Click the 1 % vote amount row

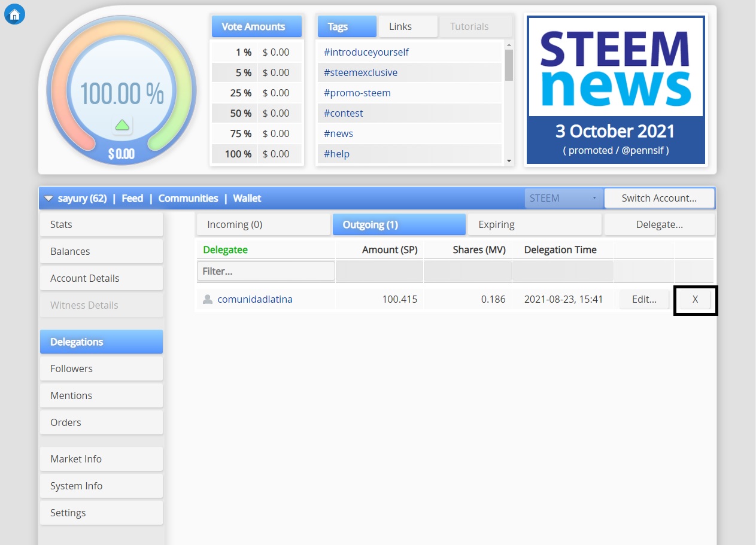click(x=257, y=52)
